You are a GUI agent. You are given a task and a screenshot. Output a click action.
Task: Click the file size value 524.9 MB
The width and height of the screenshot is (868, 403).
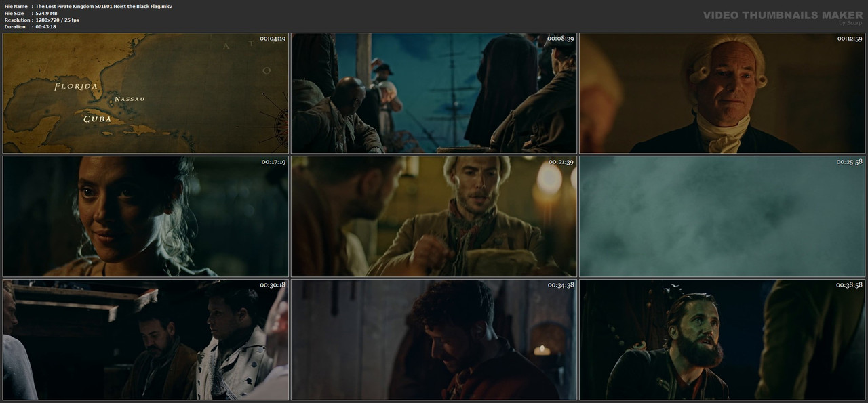[46, 13]
